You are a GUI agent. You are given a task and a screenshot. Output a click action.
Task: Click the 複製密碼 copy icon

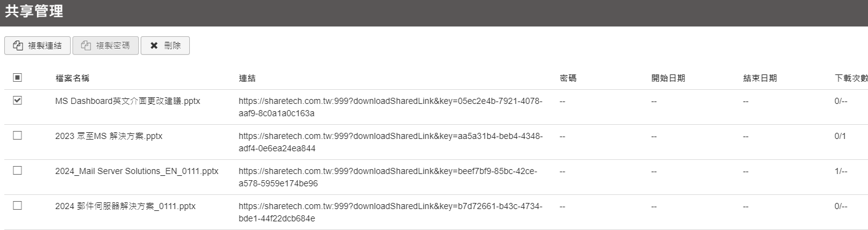click(x=86, y=46)
